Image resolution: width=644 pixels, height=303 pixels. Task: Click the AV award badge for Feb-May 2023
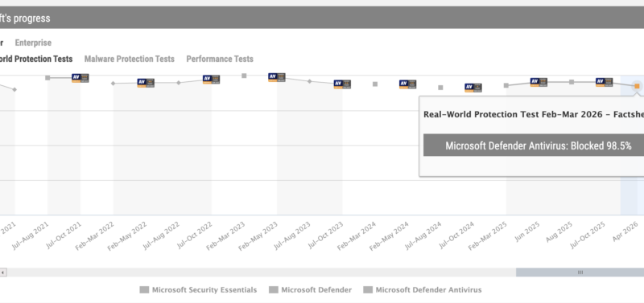click(x=277, y=77)
